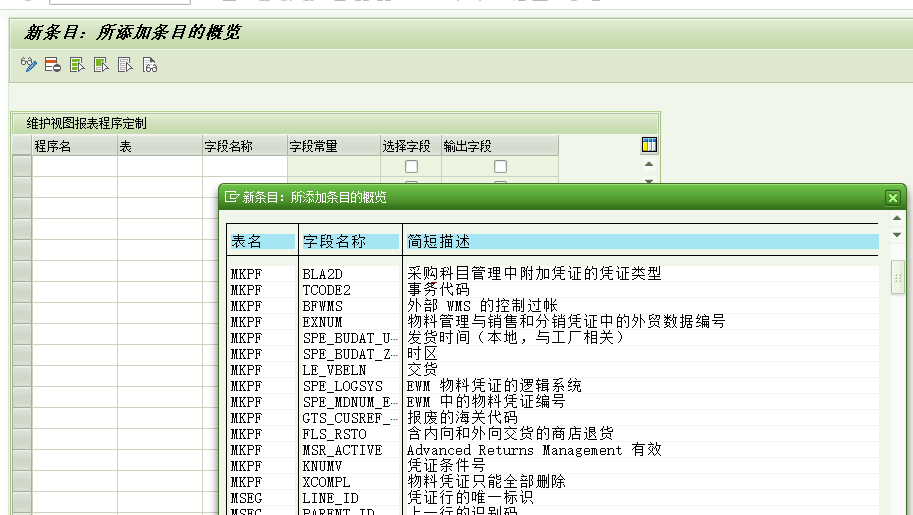Select the BLA2D field row

325,274
